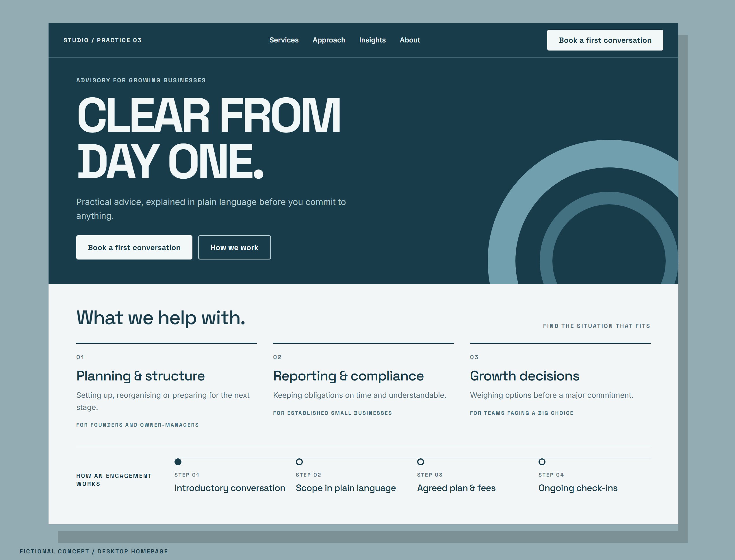Open the Reporting & compliance card heading
Screen dimensions: 735x560
coord(348,376)
